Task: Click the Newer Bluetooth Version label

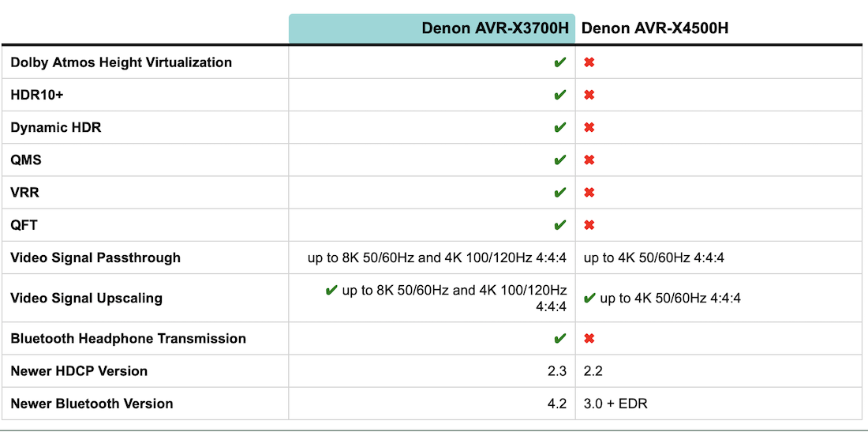Action: tap(92, 404)
